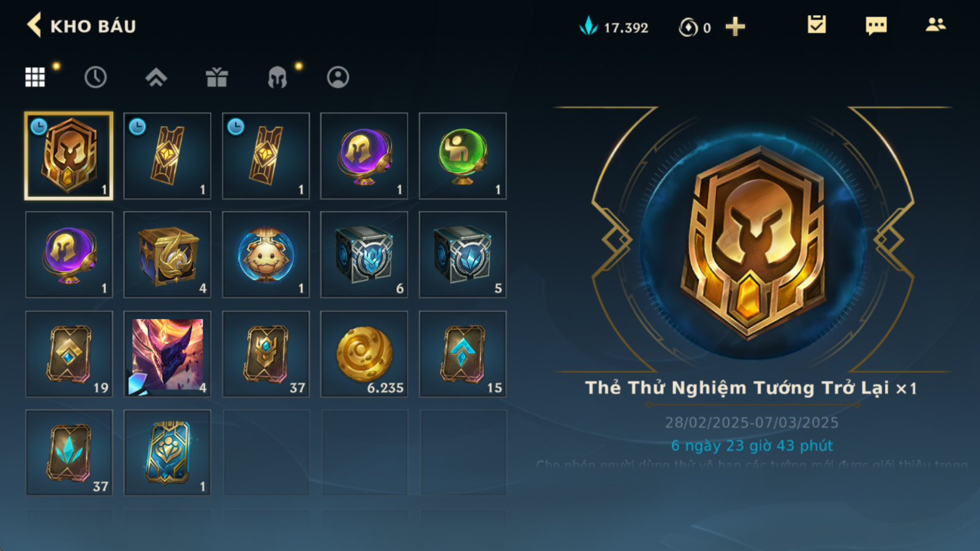This screenshot has width=980, height=551.
Task: Select the blue gem card with quantity 37
Action: [x=69, y=453]
